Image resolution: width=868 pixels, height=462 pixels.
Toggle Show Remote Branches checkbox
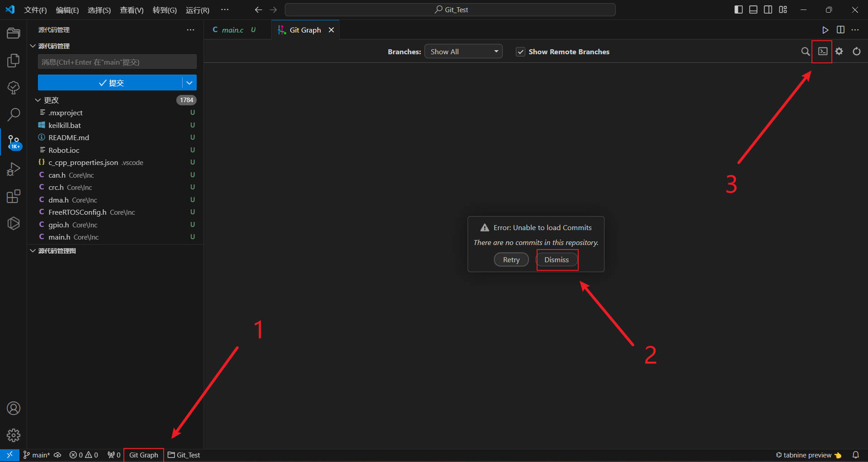pyautogui.click(x=521, y=52)
